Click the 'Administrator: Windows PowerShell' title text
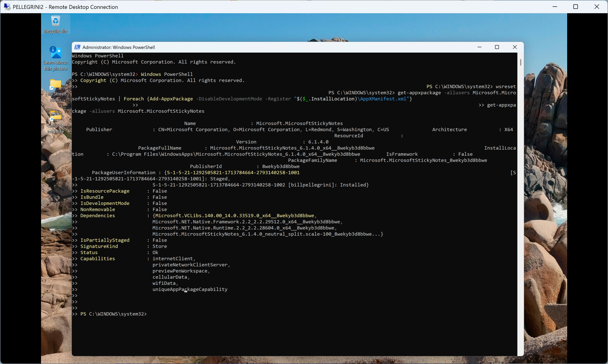The height and width of the screenshot is (364, 608). [x=119, y=47]
